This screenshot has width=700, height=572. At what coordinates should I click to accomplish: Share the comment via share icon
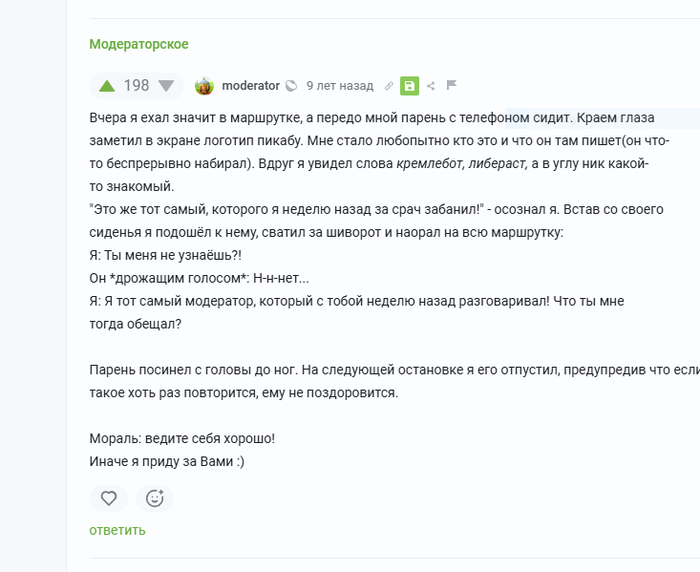click(x=431, y=86)
